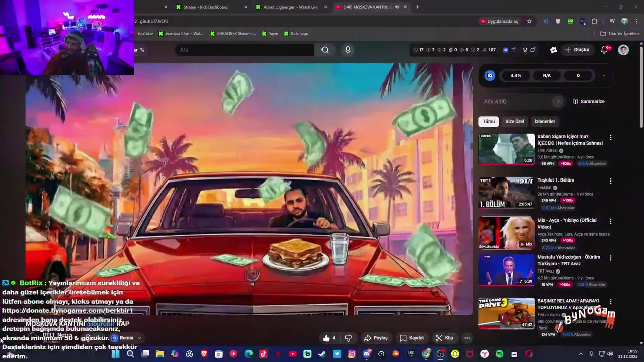644x362 pixels.
Task: Open the YouTube notifications bell
Action: [x=605, y=50]
